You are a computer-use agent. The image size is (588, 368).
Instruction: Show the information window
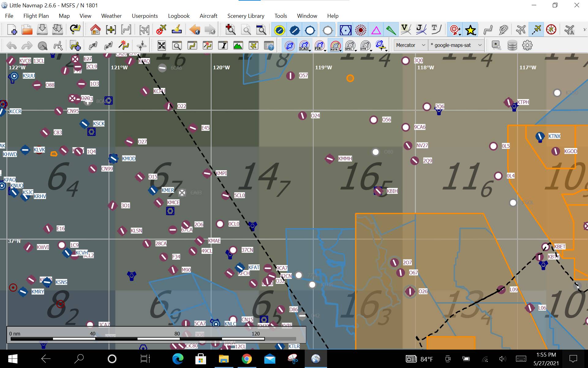223,45
